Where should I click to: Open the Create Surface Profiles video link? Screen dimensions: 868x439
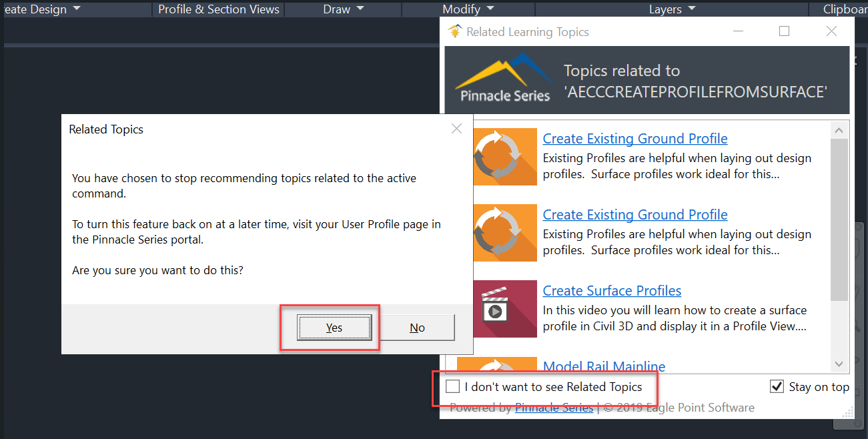click(612, 291)
